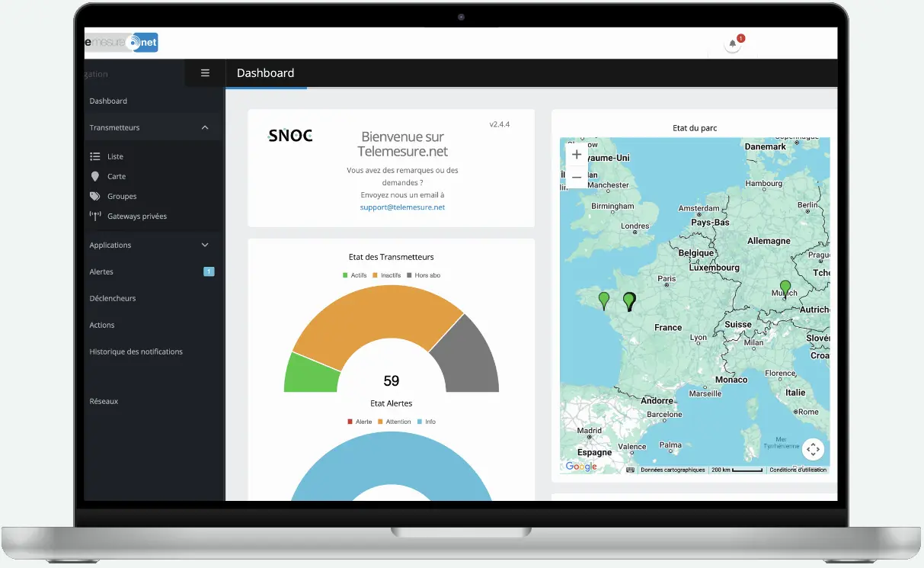The width and height of the screenshot is (924, 568).
Task: Toggle the Alerte legend item
Action: coord(360,422)
